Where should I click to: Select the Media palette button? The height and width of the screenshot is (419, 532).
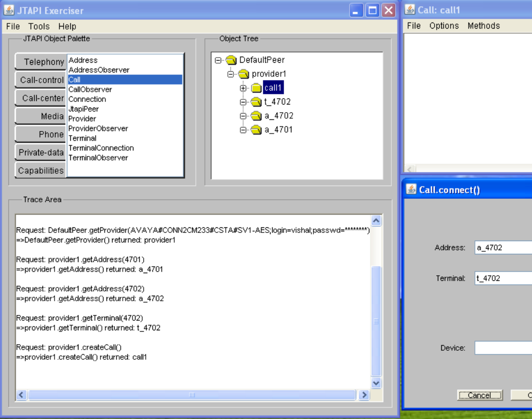[41, 116]
